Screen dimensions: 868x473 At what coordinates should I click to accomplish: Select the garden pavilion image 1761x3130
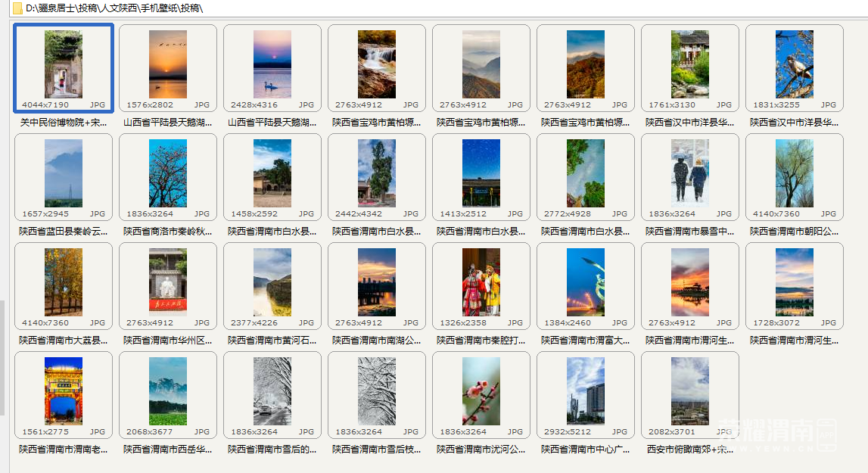point(690,64)
